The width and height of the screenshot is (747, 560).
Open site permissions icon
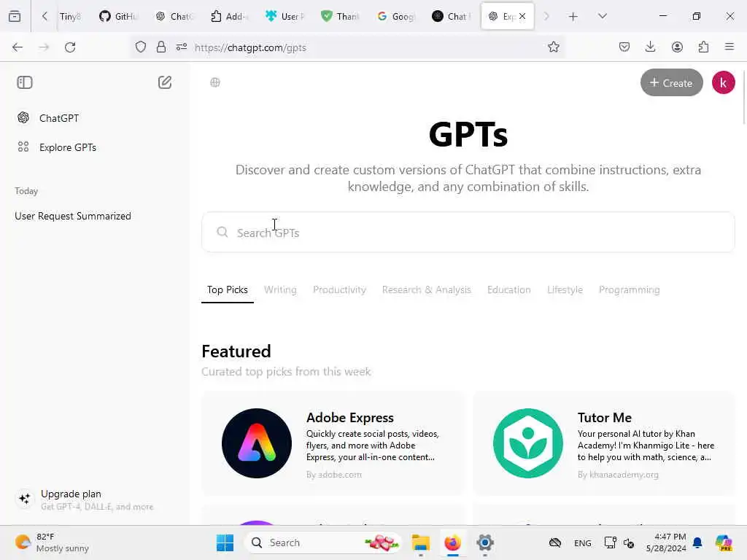[x=182, y=47]
